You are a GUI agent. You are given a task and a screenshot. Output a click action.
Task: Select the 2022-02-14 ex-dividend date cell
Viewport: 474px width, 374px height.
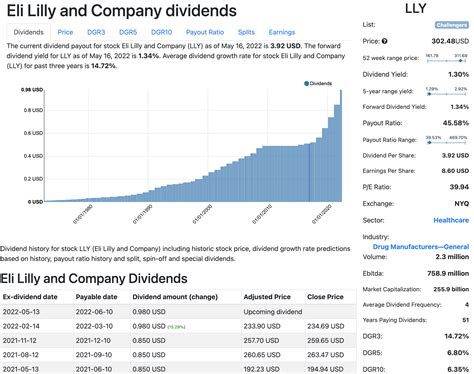(21, 326)
